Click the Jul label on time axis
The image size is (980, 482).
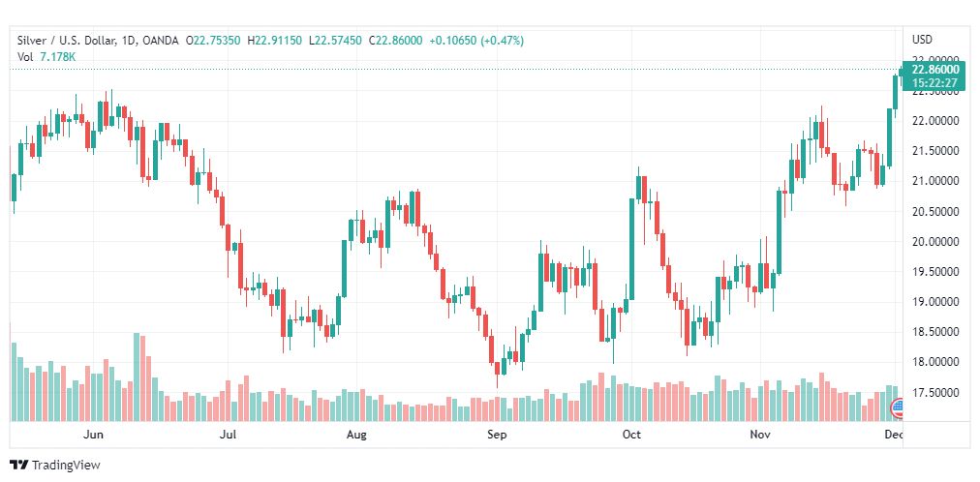pyautogui.click(x=228, y=436)
